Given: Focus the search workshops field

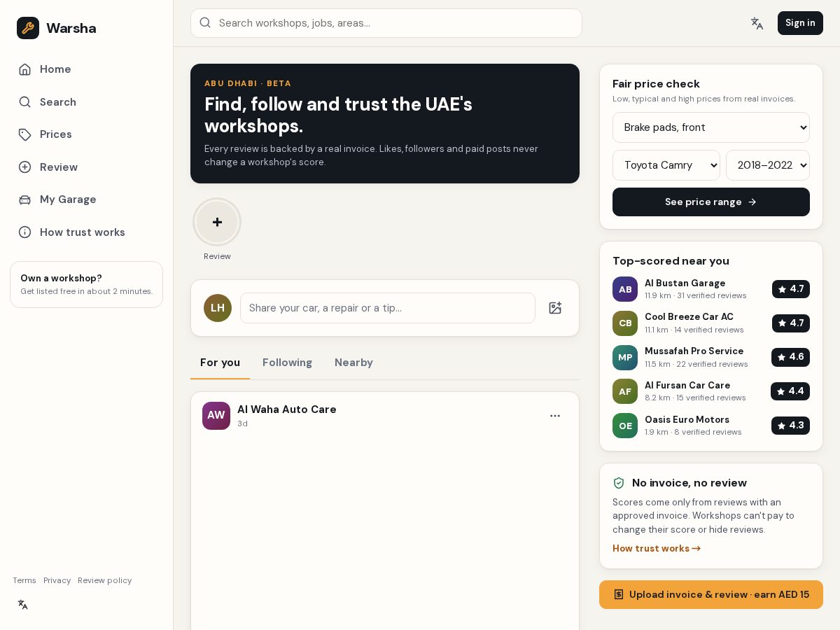Looking at the screenshot, I should click(386, 23).
